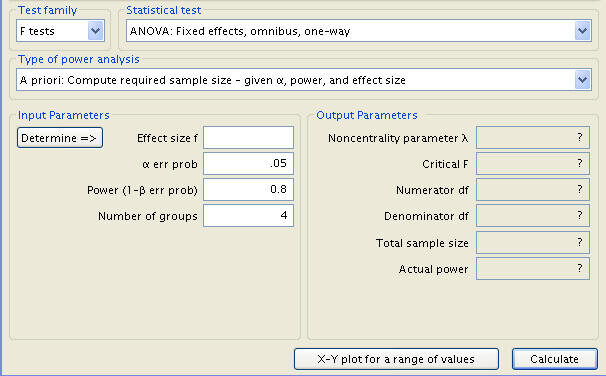
Task: Click the 'Test family' label
Action: 48,10
